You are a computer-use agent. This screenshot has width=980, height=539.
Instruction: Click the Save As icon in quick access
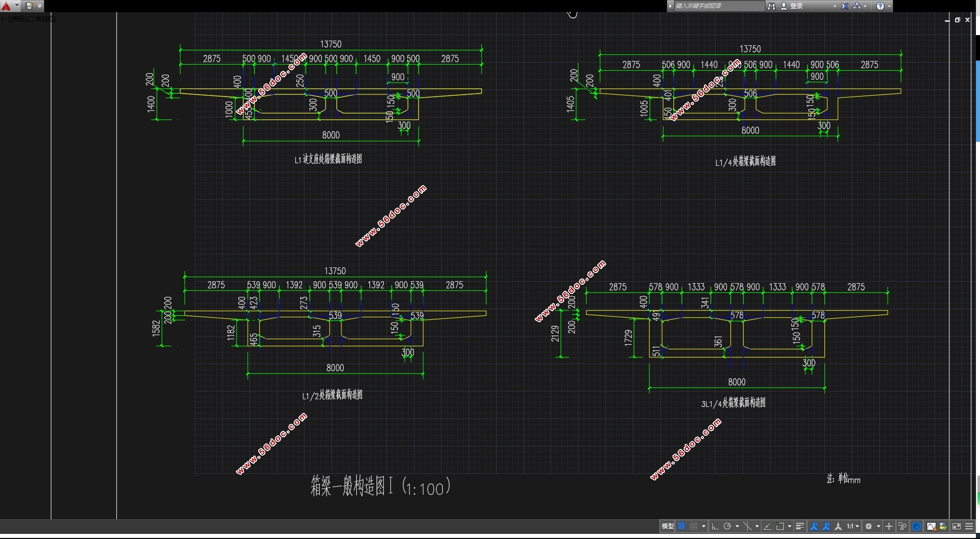point(29,6)
